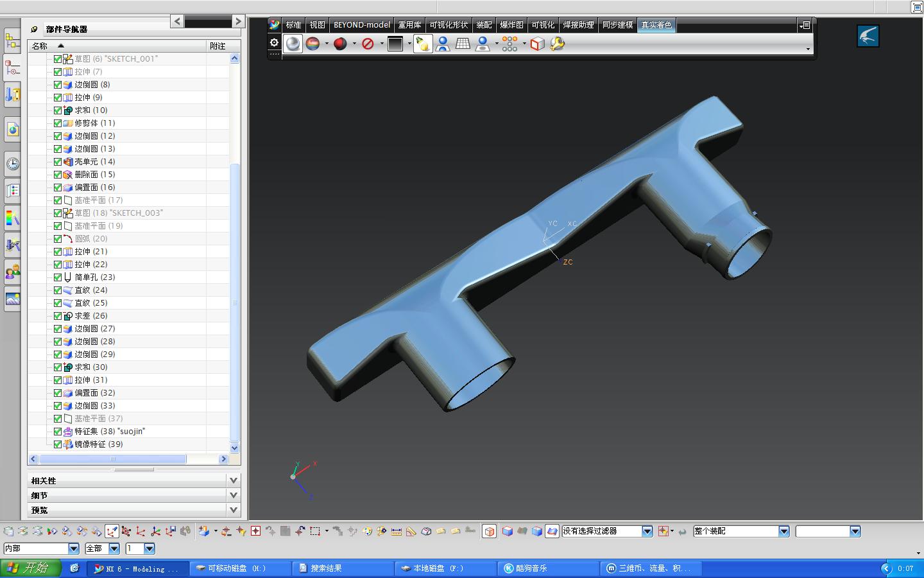Open the toolbar settings gear icon

274,43
